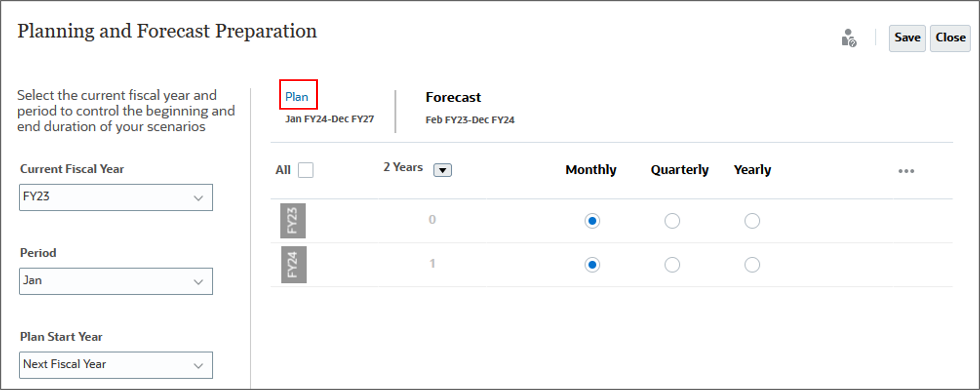Open the ellipsis actions menu
The width and height of the screenshot is (980, 390).
(906, 171)
